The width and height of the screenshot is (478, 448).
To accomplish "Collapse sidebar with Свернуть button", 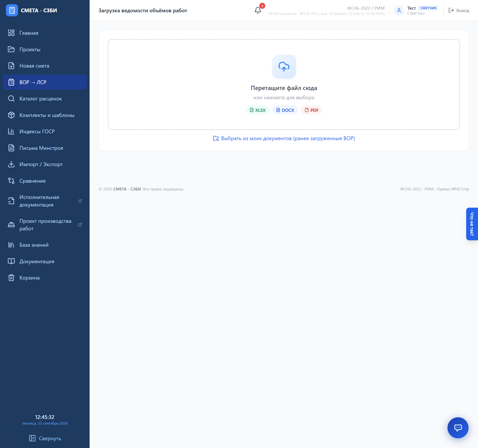I will pyautogui.click(x=45, y=438).
